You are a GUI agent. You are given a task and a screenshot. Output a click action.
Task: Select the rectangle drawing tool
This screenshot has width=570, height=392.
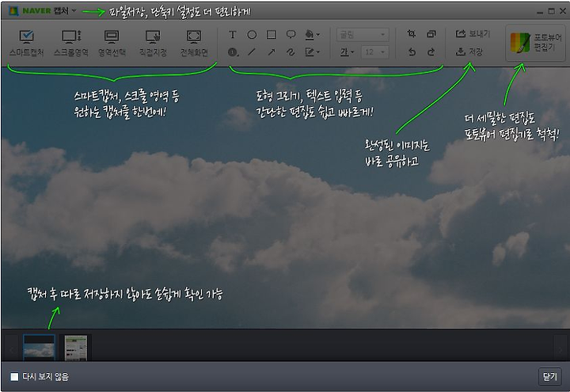click(272, 35)
